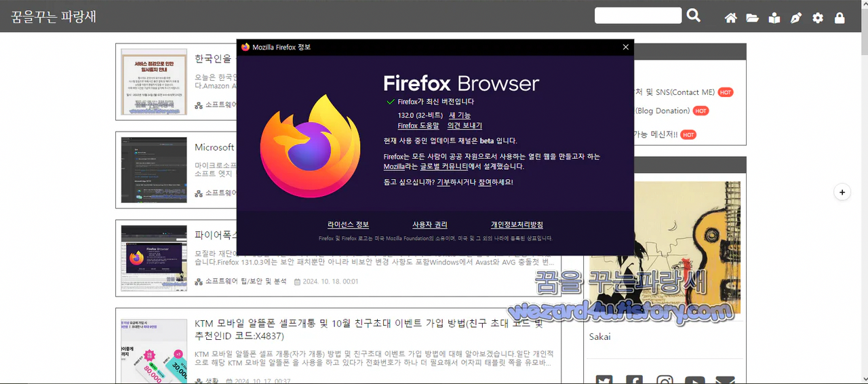Image resolution: width=868 pixels, height=384 pixels.
Task: Click the pen write-post icon
Action: tap(796, 18)
